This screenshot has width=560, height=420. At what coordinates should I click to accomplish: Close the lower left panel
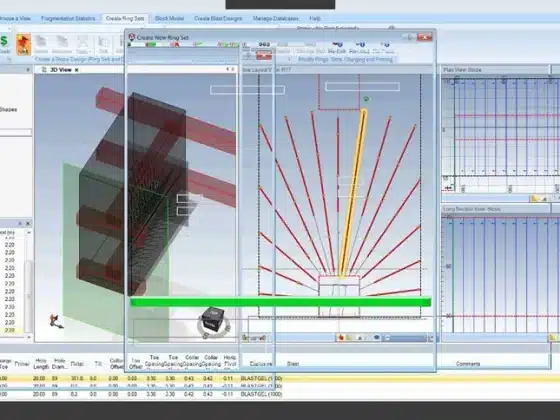[x=28, y=224]
